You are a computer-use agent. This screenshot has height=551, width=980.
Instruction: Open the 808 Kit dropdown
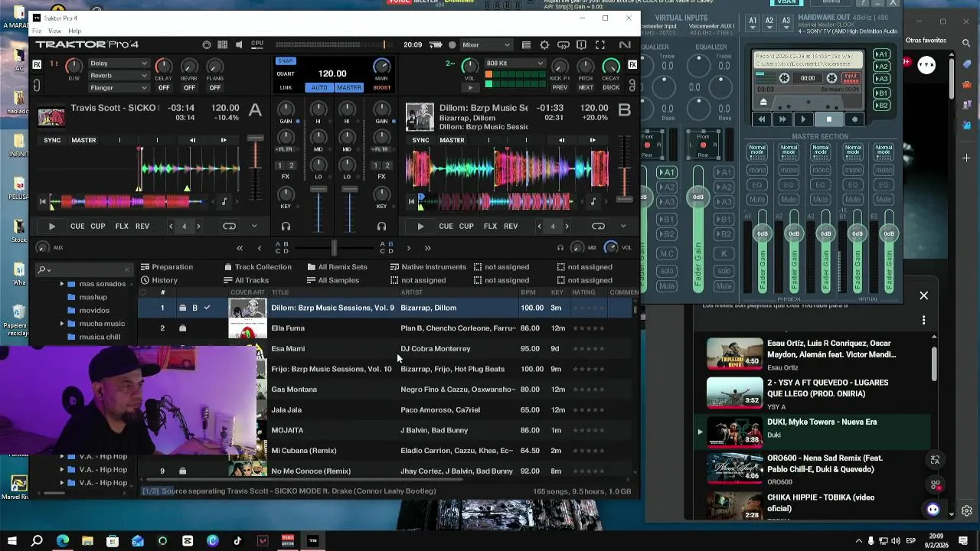point(514,64)
